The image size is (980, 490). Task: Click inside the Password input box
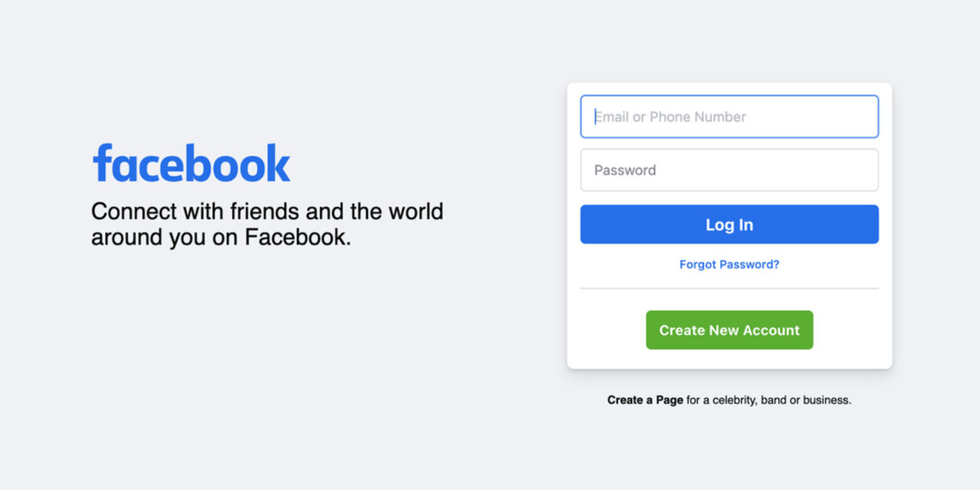[729, 170]
